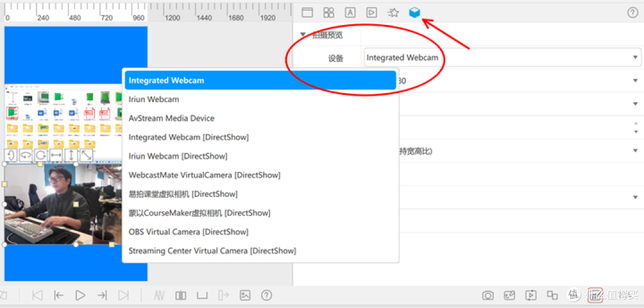Select highlighted Integrated Webcam list entry

[x=261, y=81]
